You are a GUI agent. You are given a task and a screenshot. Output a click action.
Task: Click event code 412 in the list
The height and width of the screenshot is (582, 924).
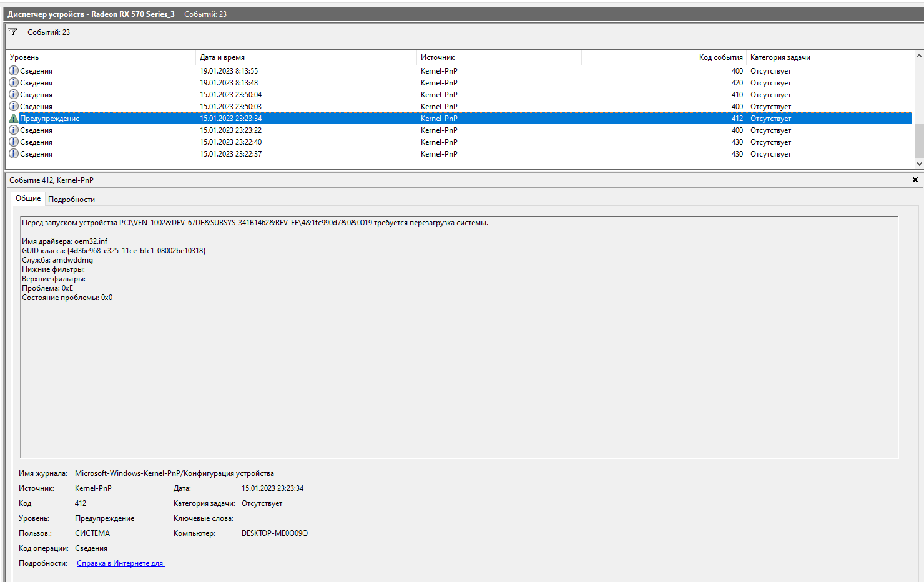[x=737, y=119]
